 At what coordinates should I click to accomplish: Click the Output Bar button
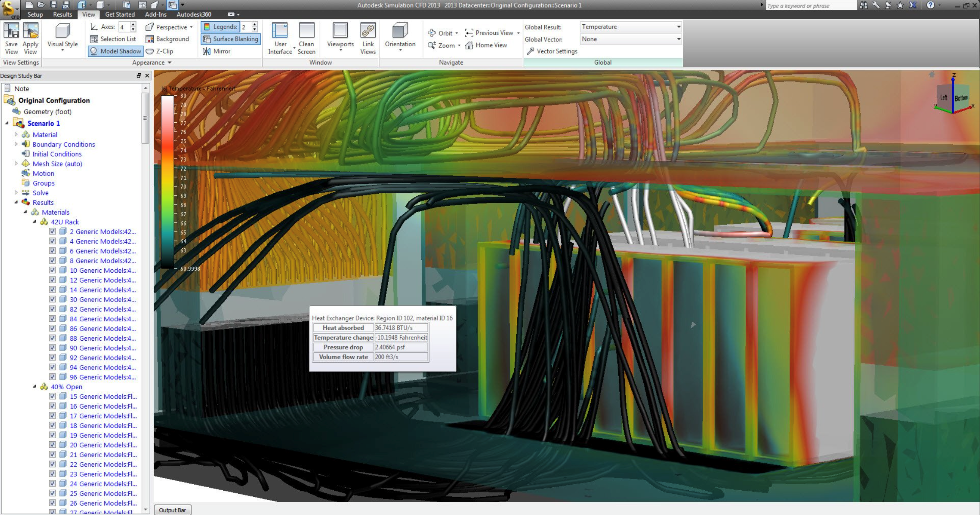(172, 510)
